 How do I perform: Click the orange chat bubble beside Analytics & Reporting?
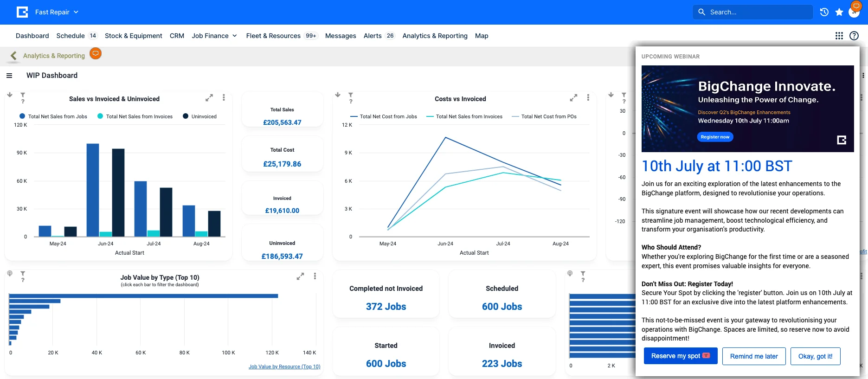[96, 54]
